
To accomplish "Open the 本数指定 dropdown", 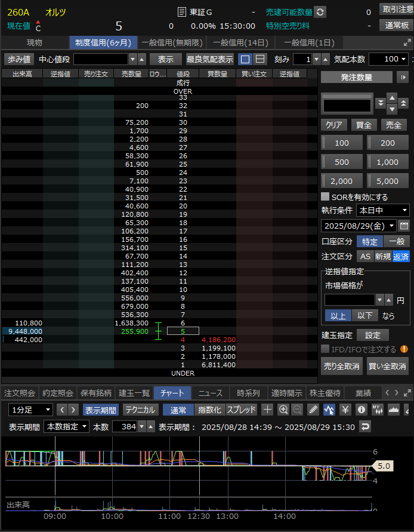I will (66, 426).
